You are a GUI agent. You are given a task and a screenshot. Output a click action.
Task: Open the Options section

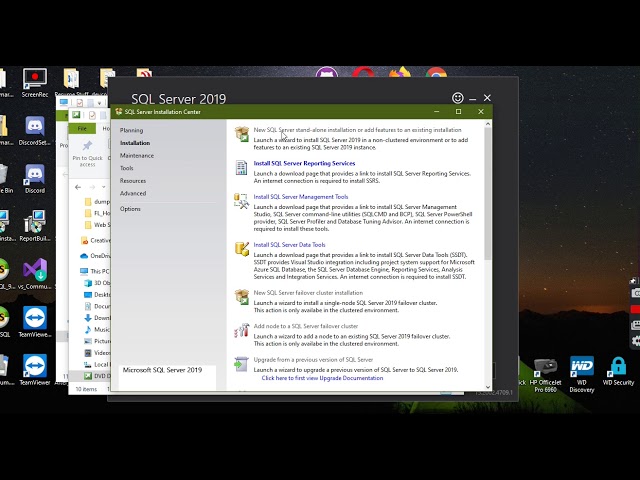coord(130,209)
